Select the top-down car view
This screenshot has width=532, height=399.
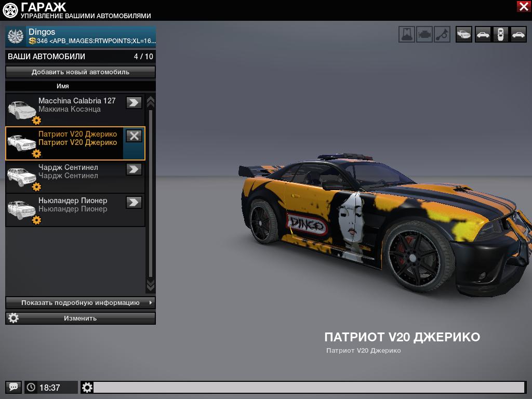(x=500, y=35)
